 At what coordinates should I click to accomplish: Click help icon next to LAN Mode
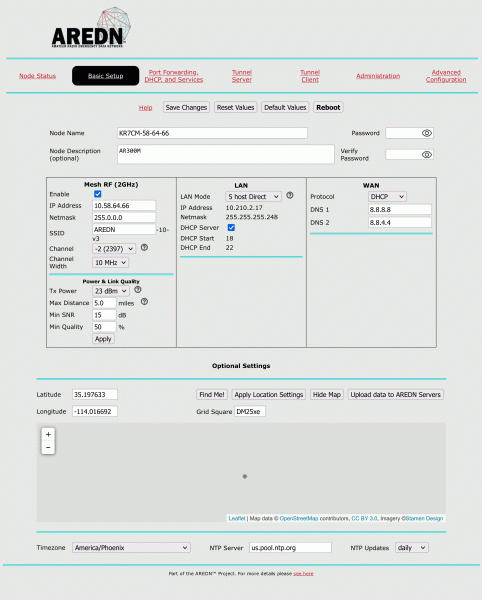tap(290, 195)
